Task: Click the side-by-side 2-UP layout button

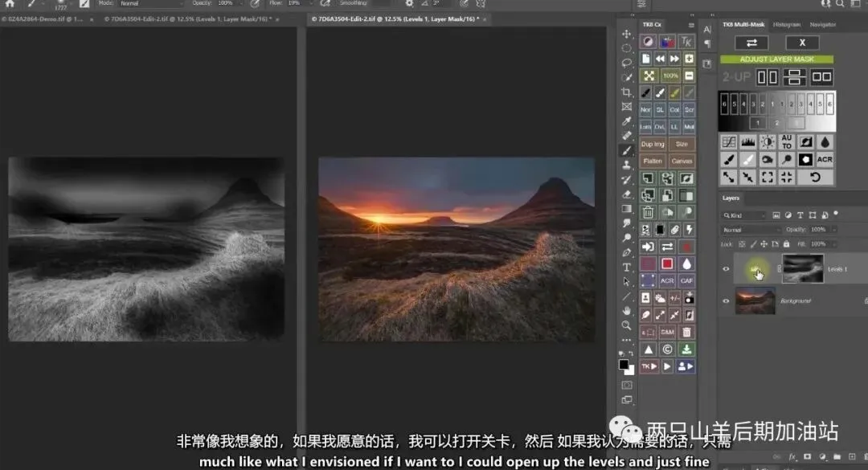Action: click(768, 77)
